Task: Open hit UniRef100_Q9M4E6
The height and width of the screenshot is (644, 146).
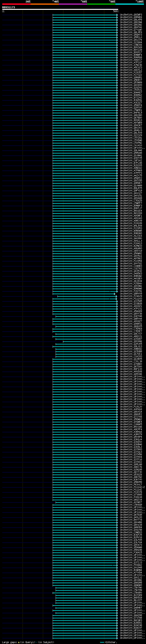Action: click(131, 17)
